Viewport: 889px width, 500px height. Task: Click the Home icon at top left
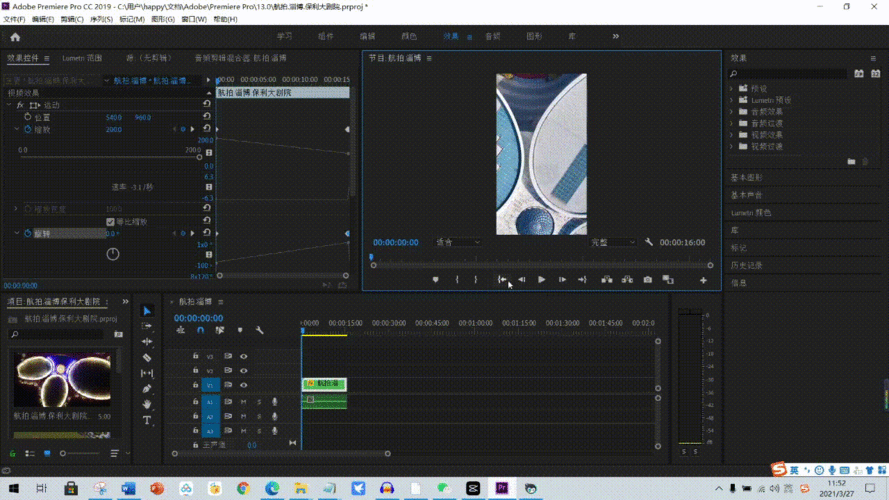[15, 37]
